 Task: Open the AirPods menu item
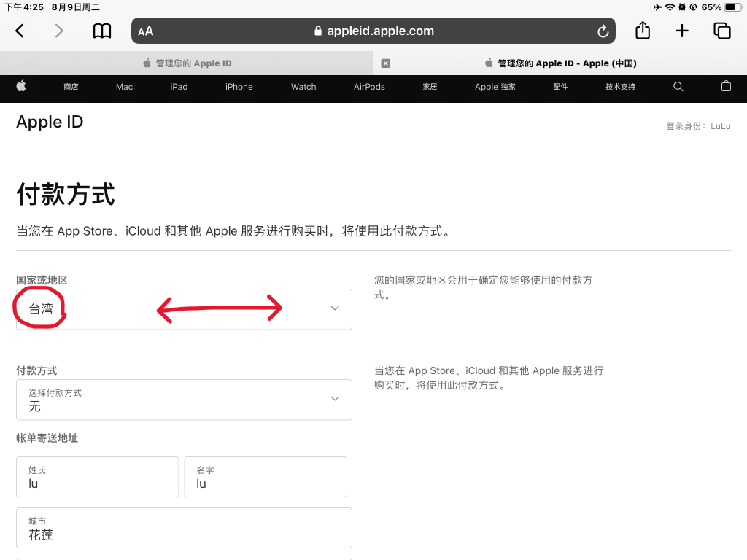click(x=369, y=87)
